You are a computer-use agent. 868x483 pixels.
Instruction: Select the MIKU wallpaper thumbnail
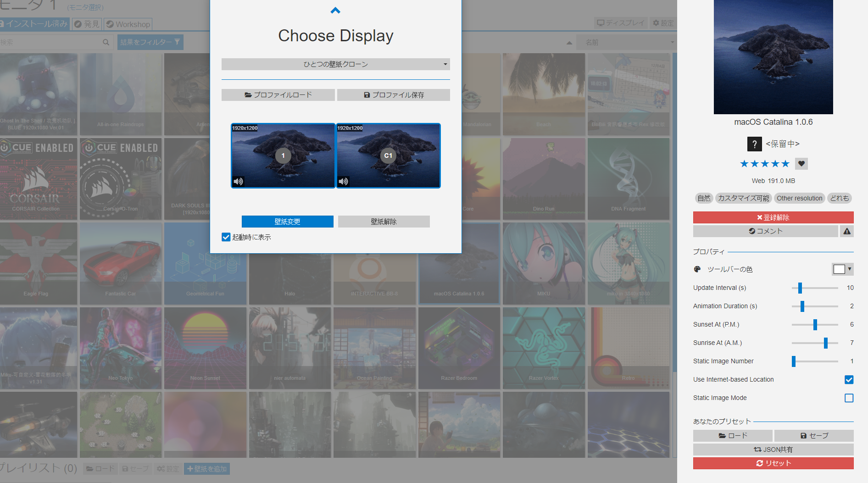point(544,264)
